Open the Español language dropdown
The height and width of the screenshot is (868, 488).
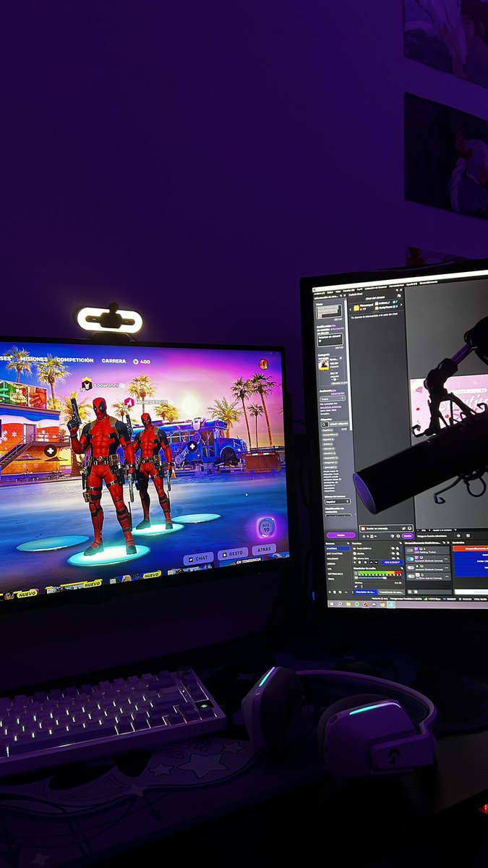click(x=337, y=501)
